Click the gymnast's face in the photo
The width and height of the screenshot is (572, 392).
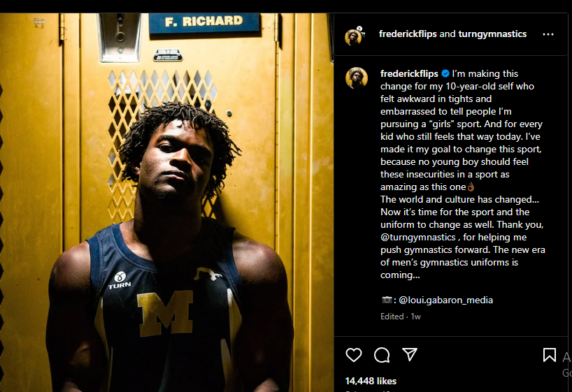point(177,154)
